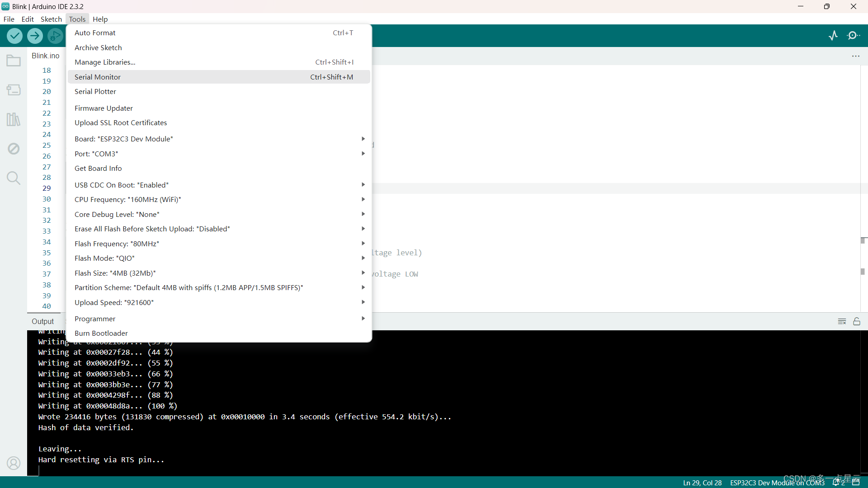Toggle the output scroll lock icon
The width and height of the screenshot is (868, 488).
point(857,321)
